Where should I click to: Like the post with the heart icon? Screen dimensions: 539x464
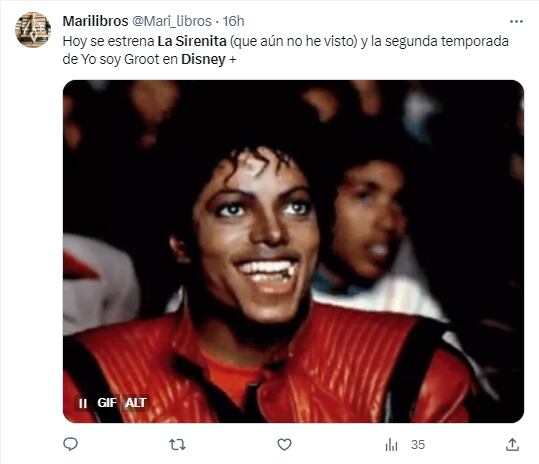click(x=284, y=445)
